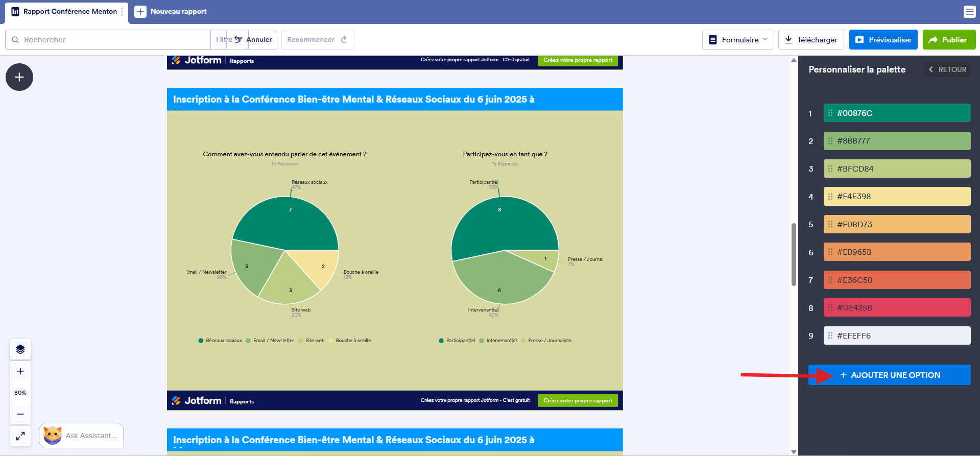This screenshot has height=456, width=980.
Task: Open the layers panel icon
Action: (20, 349)
